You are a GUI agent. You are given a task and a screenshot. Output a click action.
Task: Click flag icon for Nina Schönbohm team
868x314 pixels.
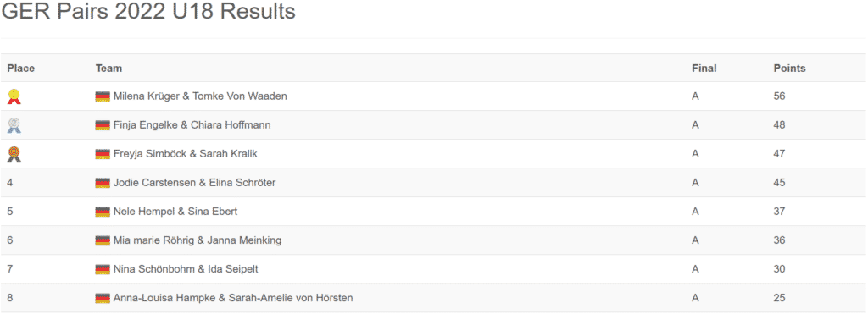[x=103, y=268]
